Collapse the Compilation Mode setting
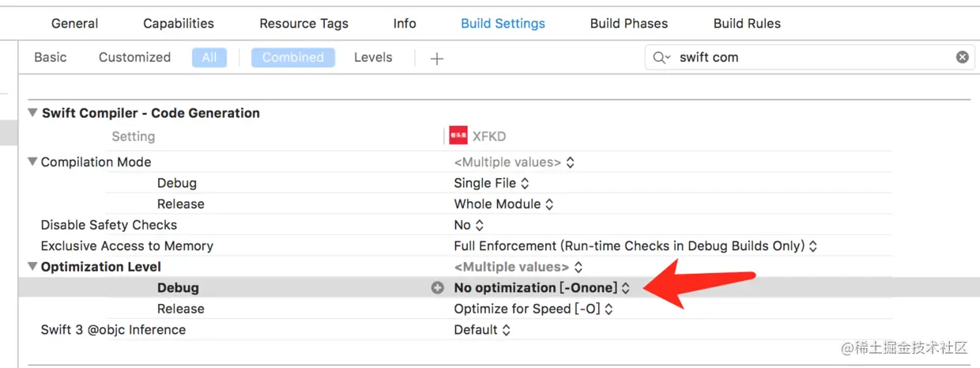Screen dimensions: 980x368 (32, 162)
